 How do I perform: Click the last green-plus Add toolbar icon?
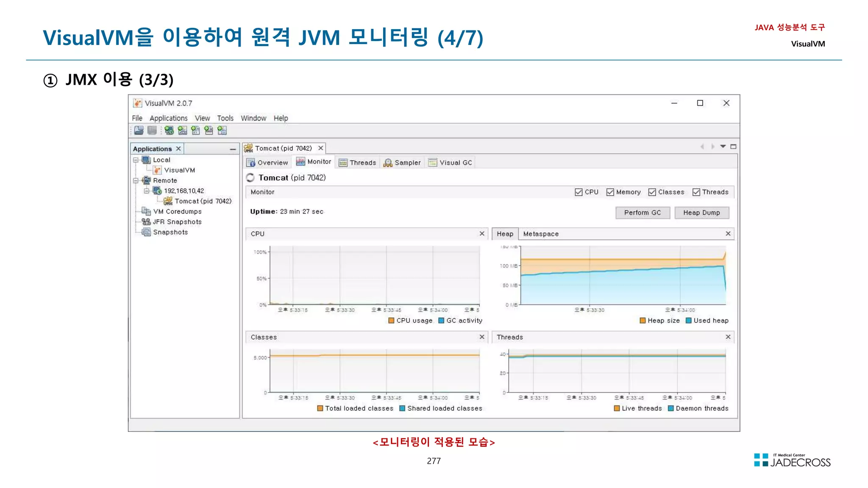click(x=222, y=130)
